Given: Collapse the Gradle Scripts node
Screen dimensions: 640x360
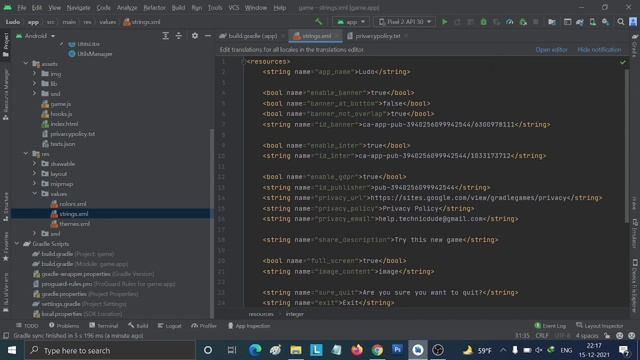Looking at the screenshot, I should point(17,244).
